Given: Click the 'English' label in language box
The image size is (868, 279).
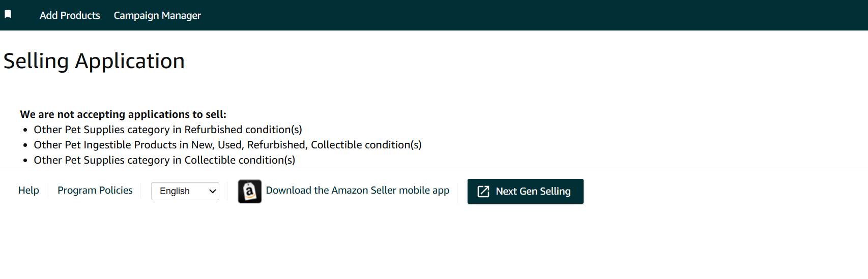Looking at the screenshot, I should pyautogui.click(x=175, y=191).
